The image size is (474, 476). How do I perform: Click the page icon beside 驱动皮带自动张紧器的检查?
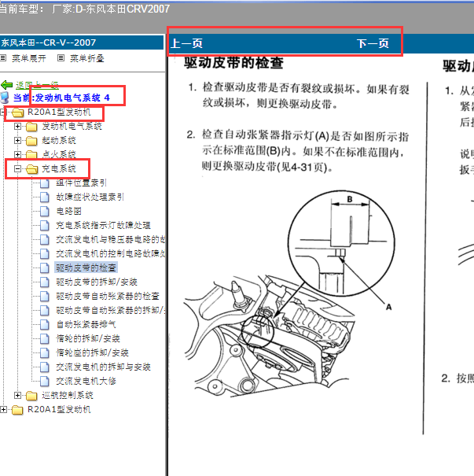45,297
